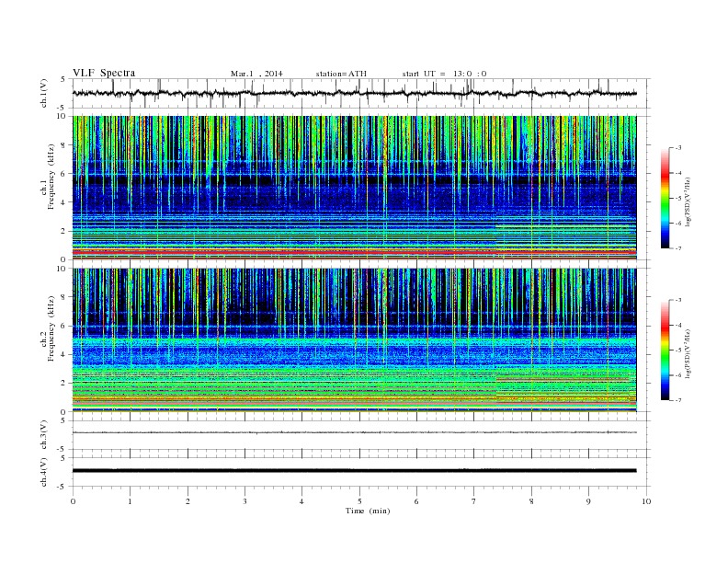Viewport: 728px width, 563px height.
Task: Click the ch.2 spectrogram color bar
Action: tap(665, 350)
